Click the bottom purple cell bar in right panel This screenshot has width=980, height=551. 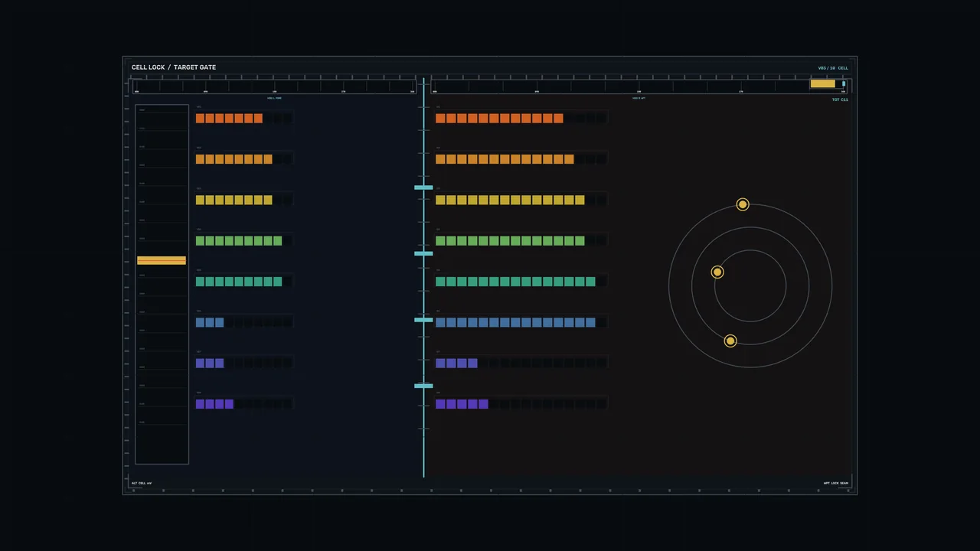pyautogui.click(x=521, y=404)
